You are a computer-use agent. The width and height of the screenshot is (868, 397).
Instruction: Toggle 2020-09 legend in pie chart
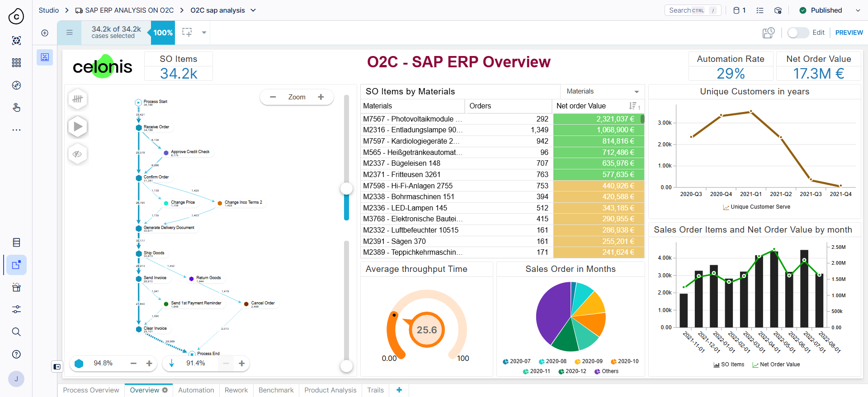pyautogui.click(x=589, y=361)
